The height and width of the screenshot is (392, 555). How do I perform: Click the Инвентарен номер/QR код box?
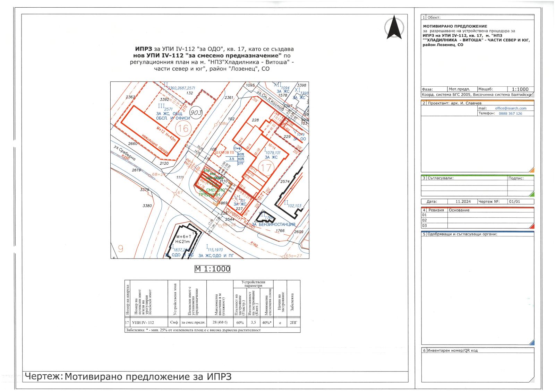tap(478, 365)
